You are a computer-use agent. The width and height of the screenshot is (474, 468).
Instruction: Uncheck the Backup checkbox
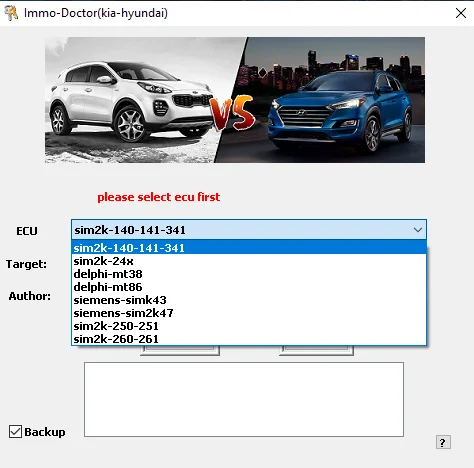pos(15,431)
